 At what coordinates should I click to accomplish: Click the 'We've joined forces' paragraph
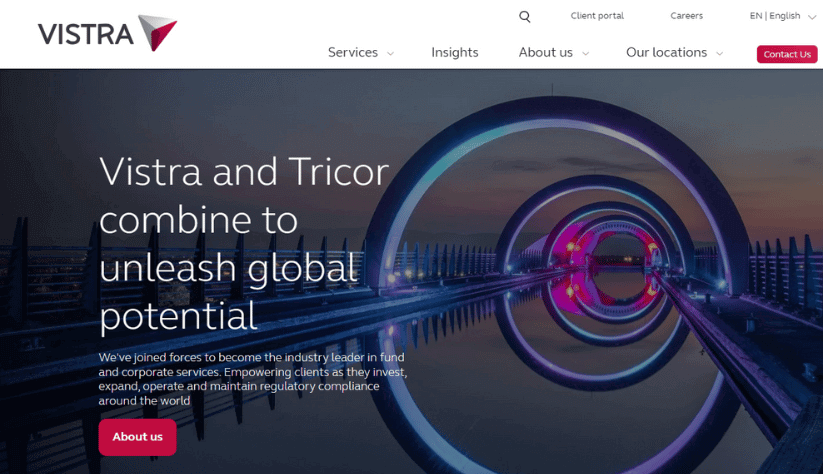click(x=253, y=378)
